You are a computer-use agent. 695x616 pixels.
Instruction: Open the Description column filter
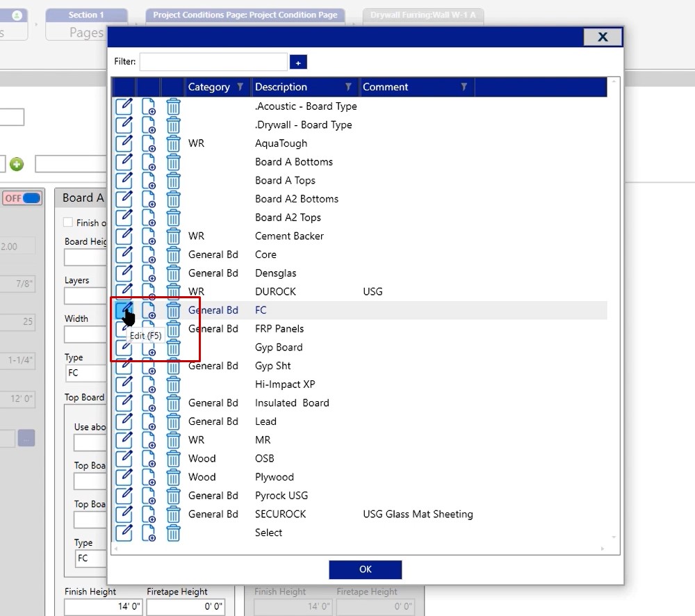349,87
